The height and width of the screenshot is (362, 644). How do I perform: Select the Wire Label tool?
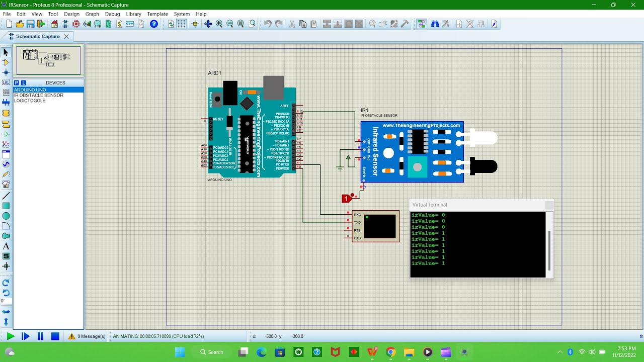click(6, 82)
